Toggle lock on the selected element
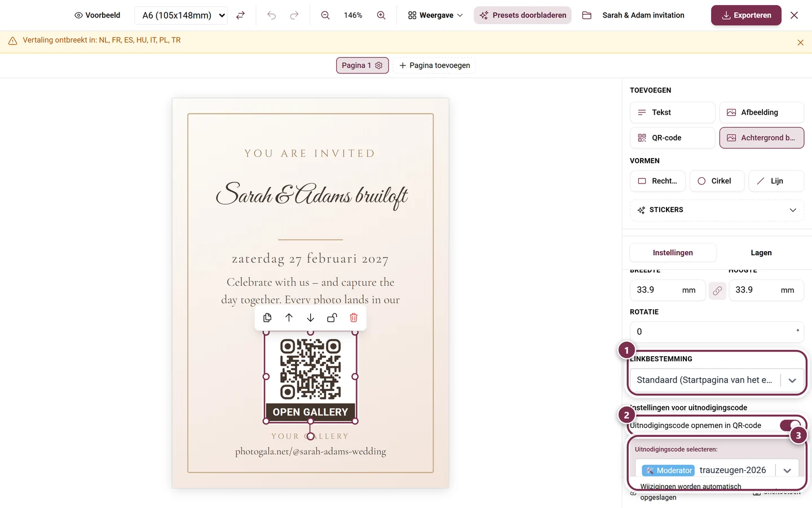Image resolution: width=812 pixels, height=508 pixels. coord(332,318)
